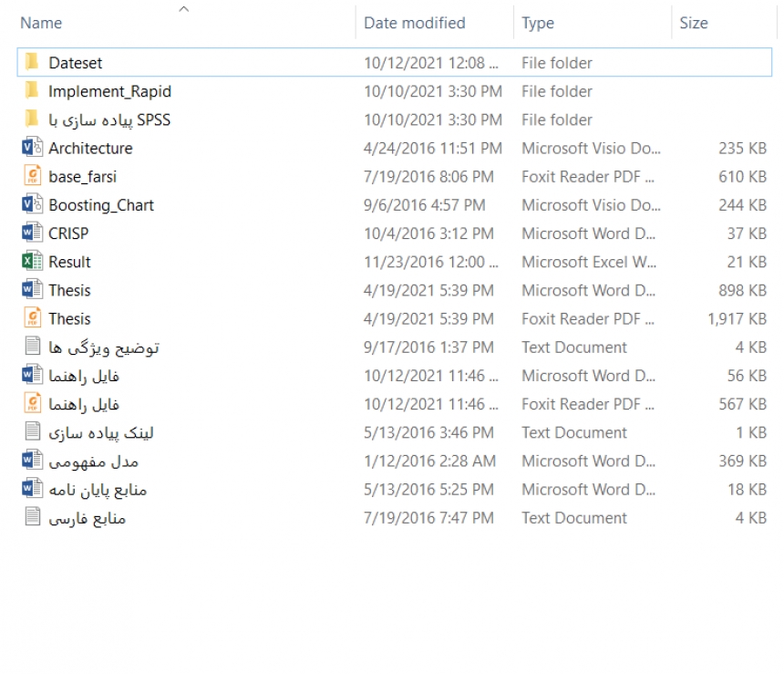Click the base_farsi PDF file icon
The height and width of the screenshot is (674, 784).
pyautogui.click(x=33, y=176)
